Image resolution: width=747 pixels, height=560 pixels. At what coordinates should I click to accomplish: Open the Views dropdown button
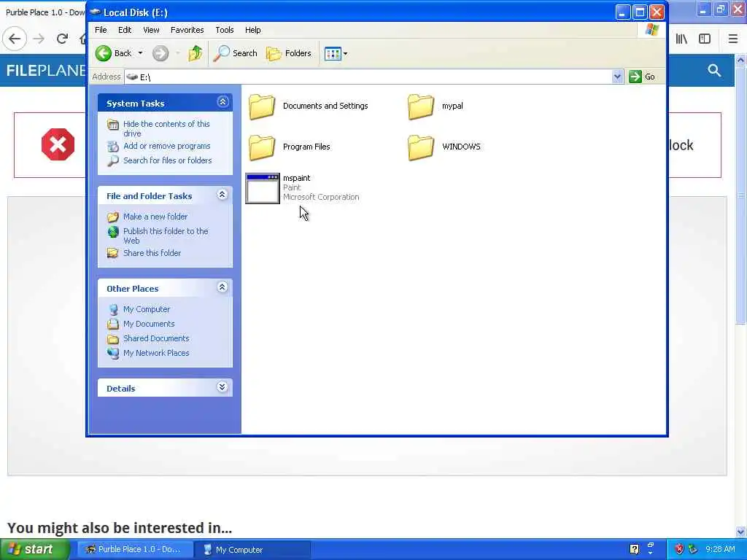click(x=336, y=53)
